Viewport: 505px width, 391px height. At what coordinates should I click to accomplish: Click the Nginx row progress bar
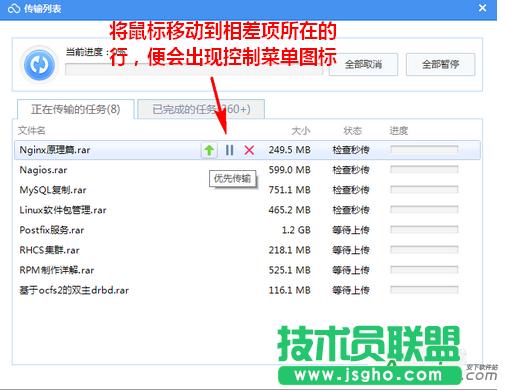pos(424,149)
